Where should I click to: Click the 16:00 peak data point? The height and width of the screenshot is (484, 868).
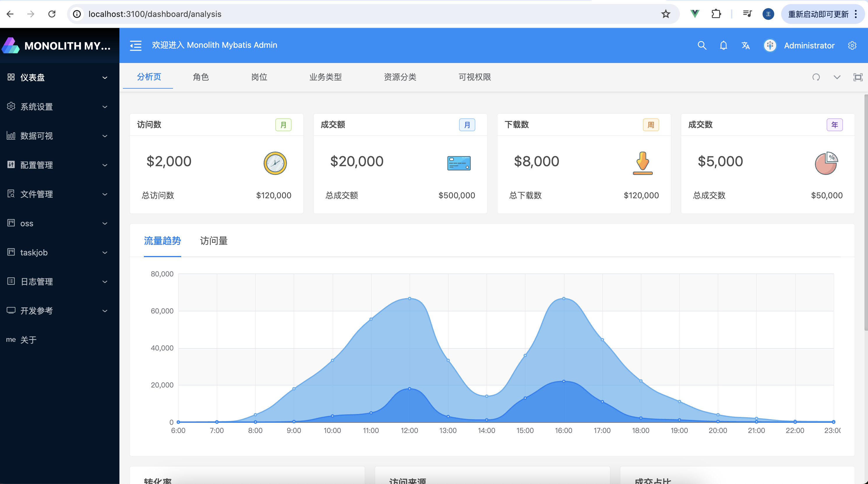(564, 299)
